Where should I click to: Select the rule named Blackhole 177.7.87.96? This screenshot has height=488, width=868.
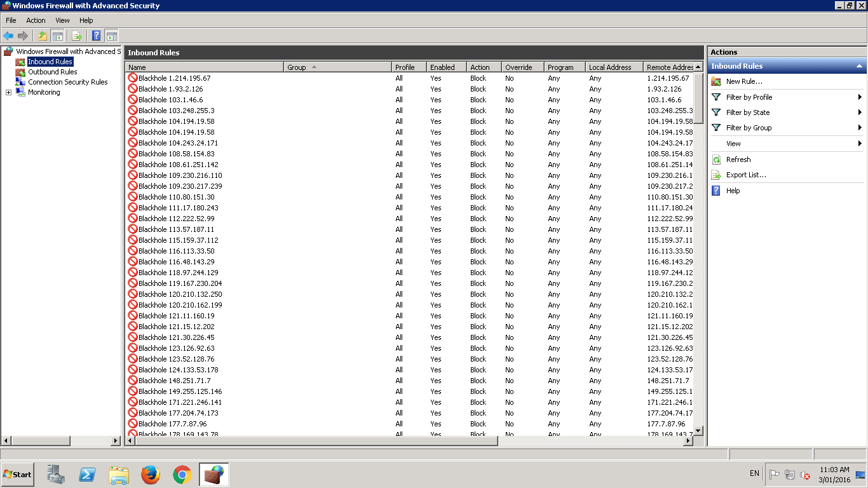173,424
